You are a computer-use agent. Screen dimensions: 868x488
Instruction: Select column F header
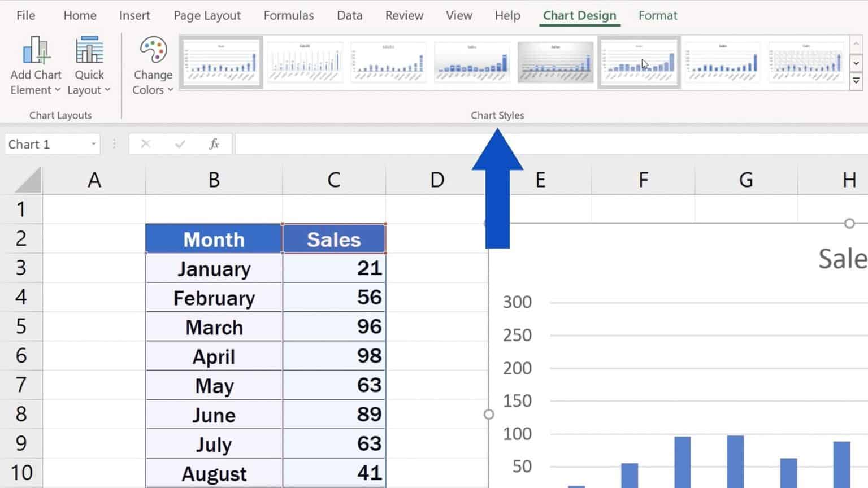(643, 180)
